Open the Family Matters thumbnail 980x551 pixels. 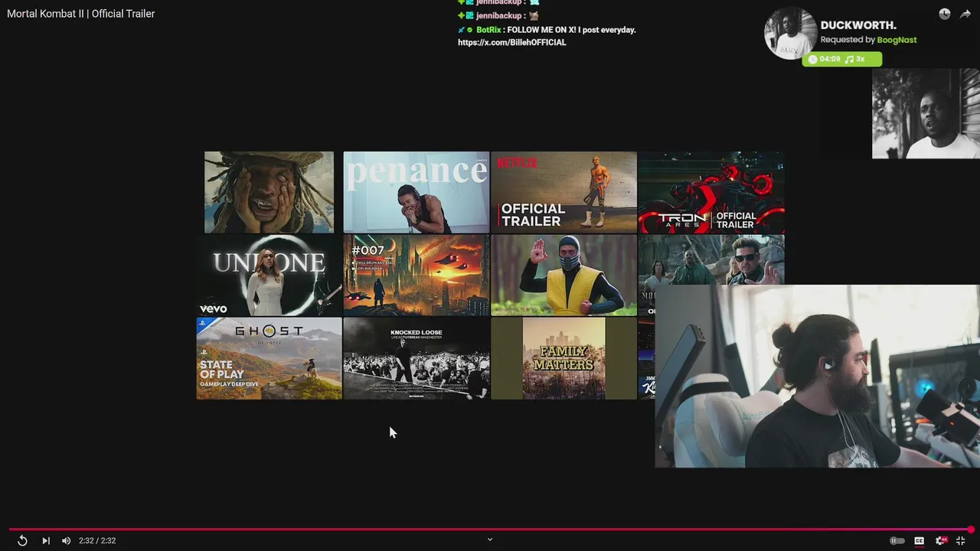(563, 358)
